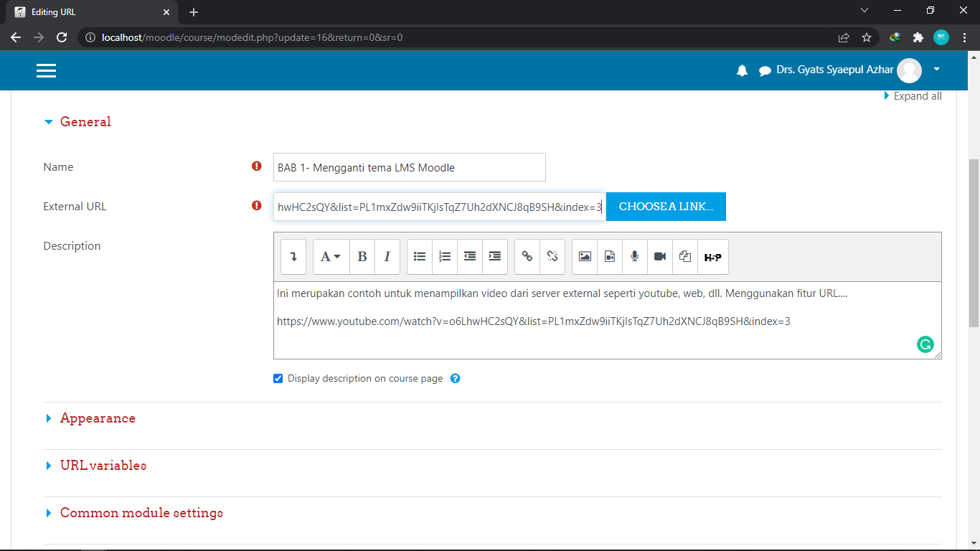Insert an ordered numbered list

click(x=445, y=257)
